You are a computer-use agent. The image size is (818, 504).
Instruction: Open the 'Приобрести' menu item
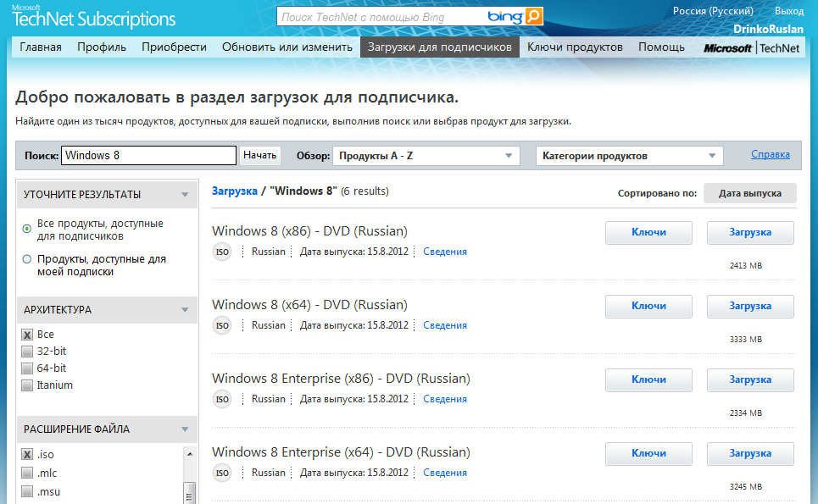[x=175, y=47]
